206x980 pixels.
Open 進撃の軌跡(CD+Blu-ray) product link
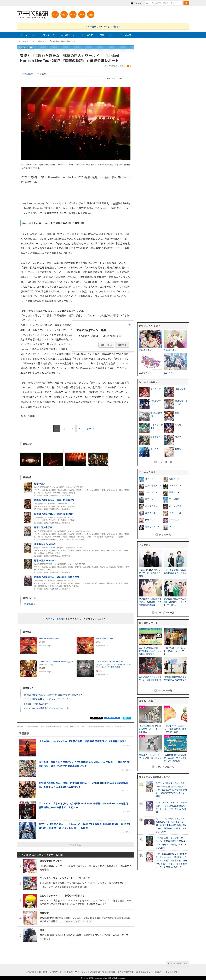(49, 638)
